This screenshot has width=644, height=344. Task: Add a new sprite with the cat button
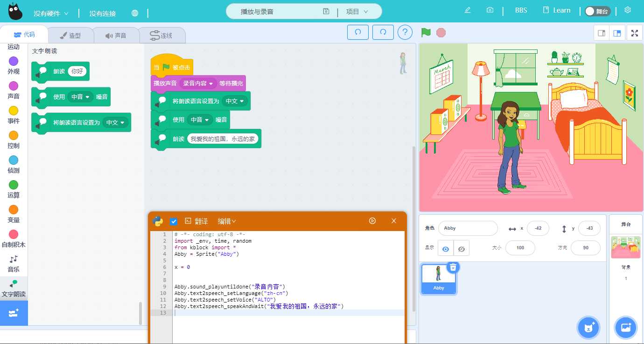point(588,327)
